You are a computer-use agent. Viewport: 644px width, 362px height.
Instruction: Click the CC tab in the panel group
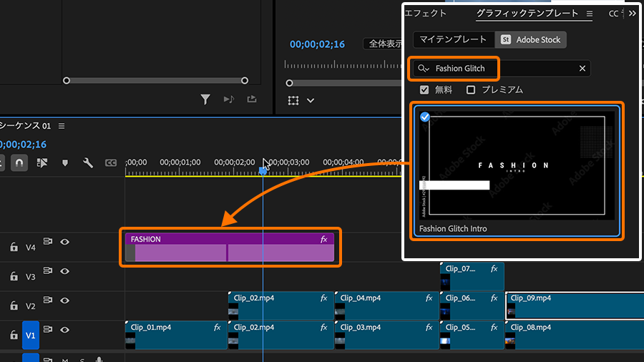coord(615,14)
